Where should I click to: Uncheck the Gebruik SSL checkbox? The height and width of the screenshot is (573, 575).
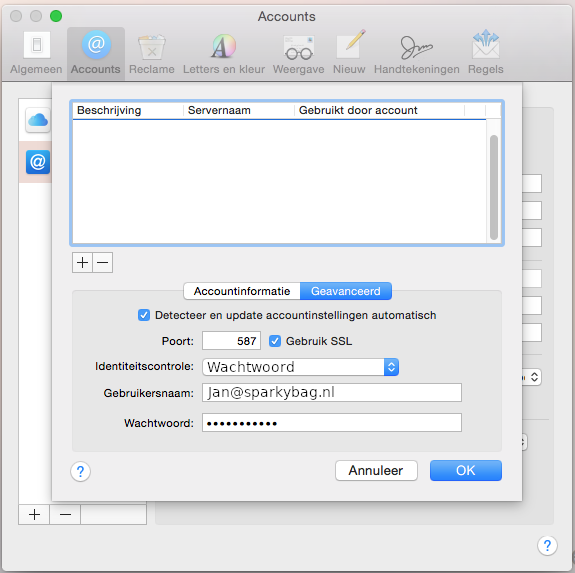275,341
